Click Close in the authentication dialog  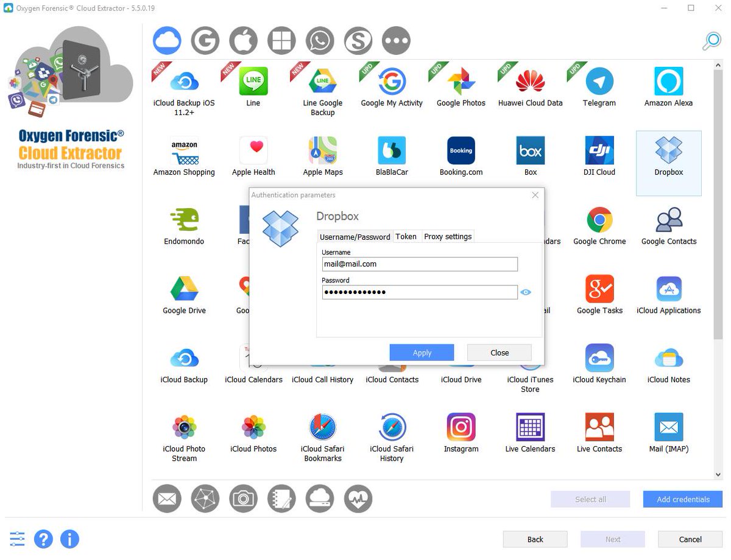click(x=500, y=352)
